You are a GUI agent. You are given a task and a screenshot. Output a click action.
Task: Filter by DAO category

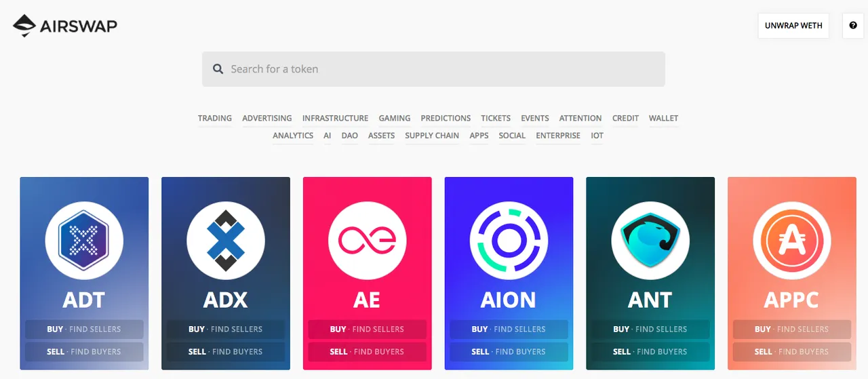pyautogui.click(x=350, y=136)
